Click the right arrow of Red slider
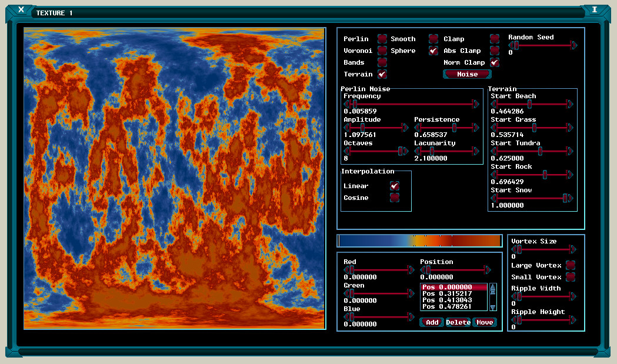Viewport: 617px width, 364px height. point(411,270)
